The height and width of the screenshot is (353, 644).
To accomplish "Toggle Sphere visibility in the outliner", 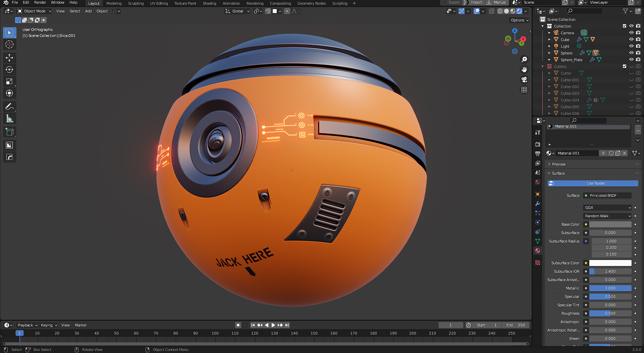I will point(632,53).
